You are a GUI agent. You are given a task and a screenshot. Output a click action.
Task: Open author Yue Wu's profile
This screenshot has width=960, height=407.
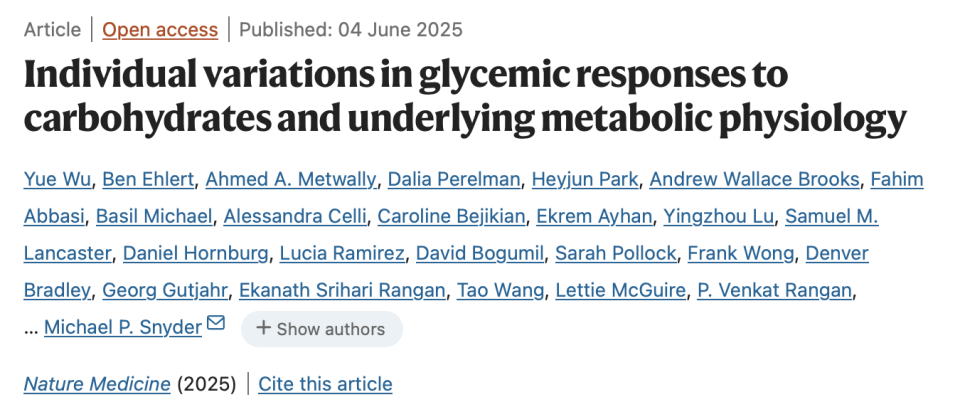(x=58, y=179)
